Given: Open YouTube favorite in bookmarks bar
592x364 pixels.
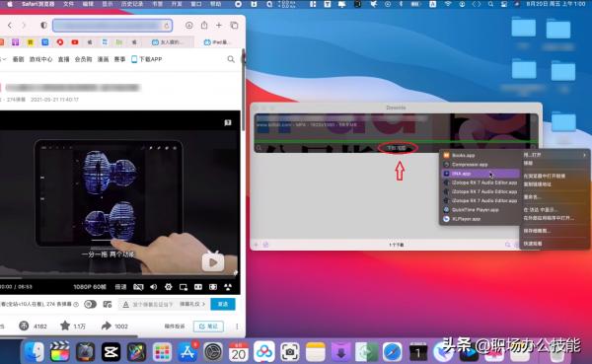Looking at the screenshot, I should click(75, 42).
